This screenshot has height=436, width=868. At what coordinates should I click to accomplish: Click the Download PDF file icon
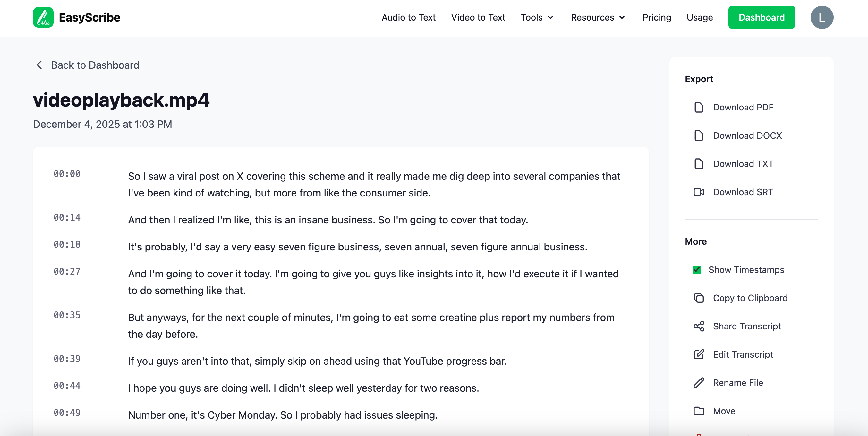point(699,107)
